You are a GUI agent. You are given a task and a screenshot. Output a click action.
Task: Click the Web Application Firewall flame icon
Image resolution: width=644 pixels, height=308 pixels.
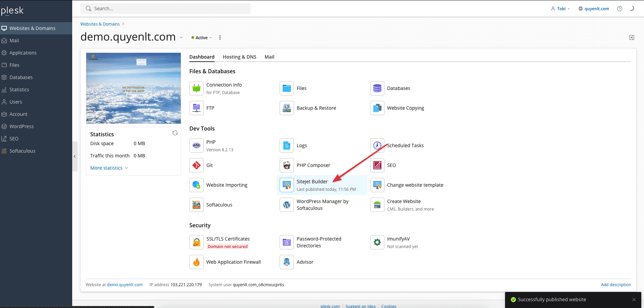click(197, 262)
